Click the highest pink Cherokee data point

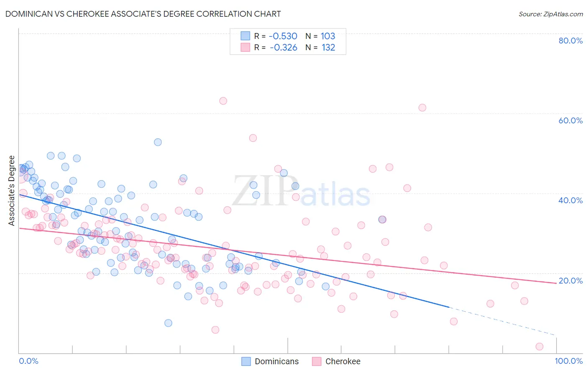pos(223,101)
